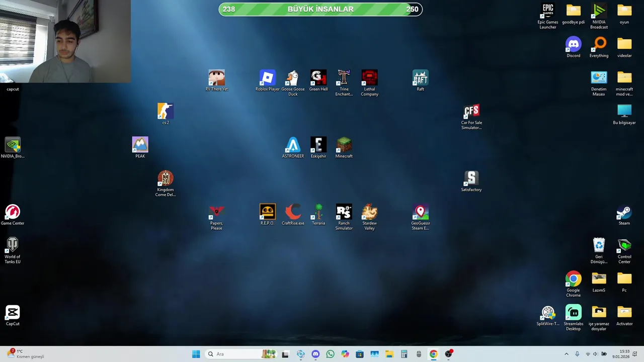Image resolution: width=644 pixels, height=362 pixels.
Task: Launch R.E.P.O. from the desktop
Action: tap(267, 215)
